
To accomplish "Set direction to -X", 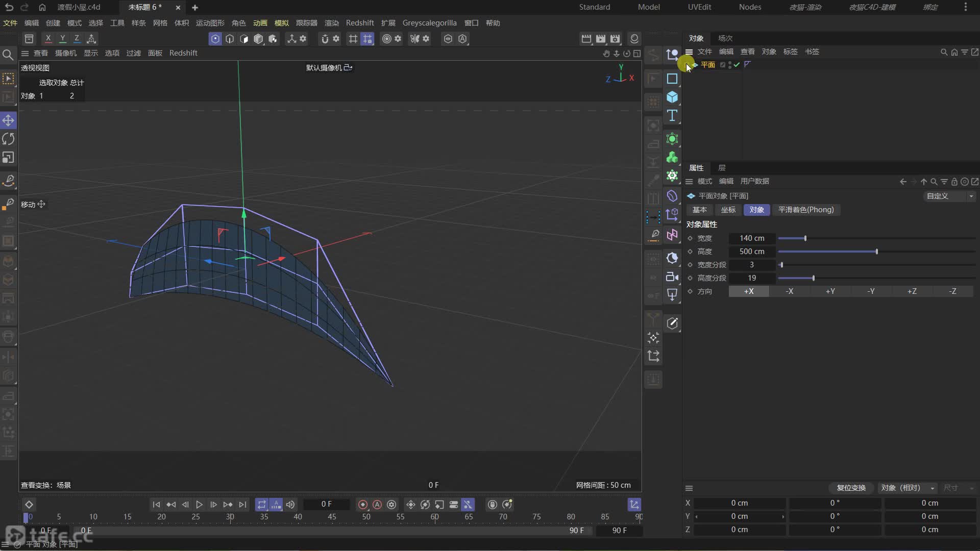I will click(x=790, y=291).
